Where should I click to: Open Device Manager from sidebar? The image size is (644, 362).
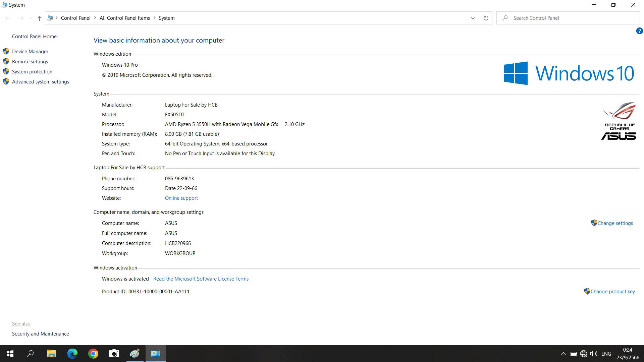tap(30, 51)
